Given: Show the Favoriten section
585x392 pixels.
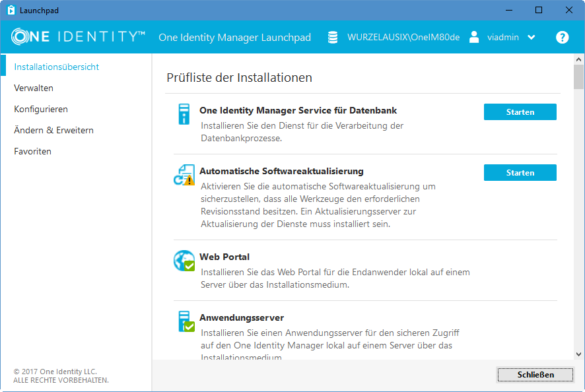Looking at the screenshot, I should (33, 151).
